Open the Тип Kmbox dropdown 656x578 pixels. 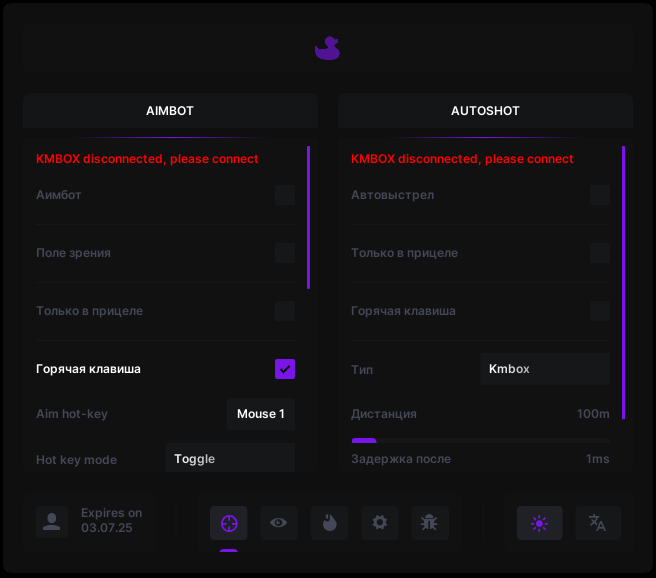coord(544,369)
